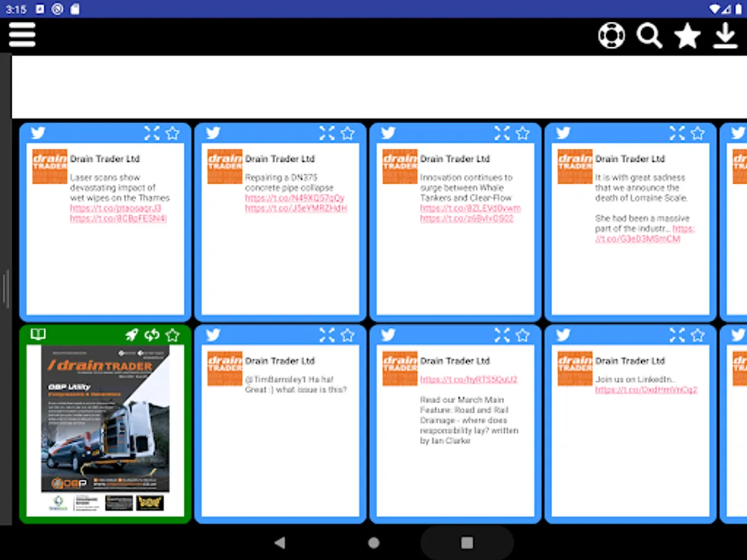Screen dimensions: 747x560
Task: Tap Twitter bird on Road and Rail card
Action: click(388, 335)
